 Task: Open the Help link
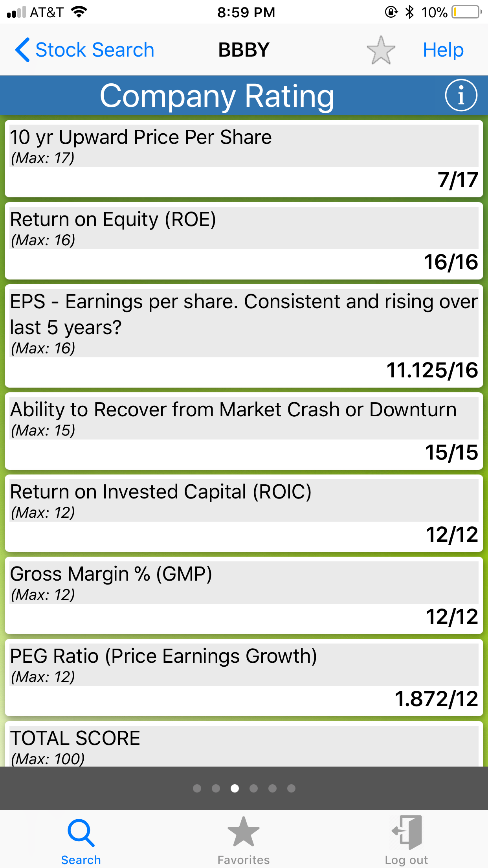(443, 50)
